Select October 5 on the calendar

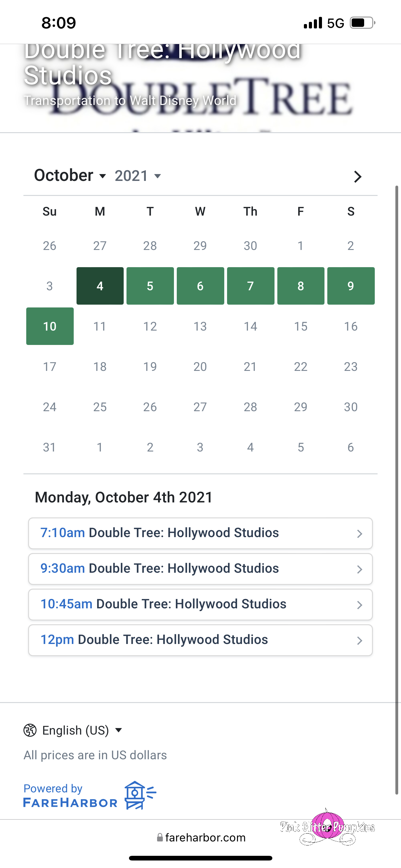150,286
